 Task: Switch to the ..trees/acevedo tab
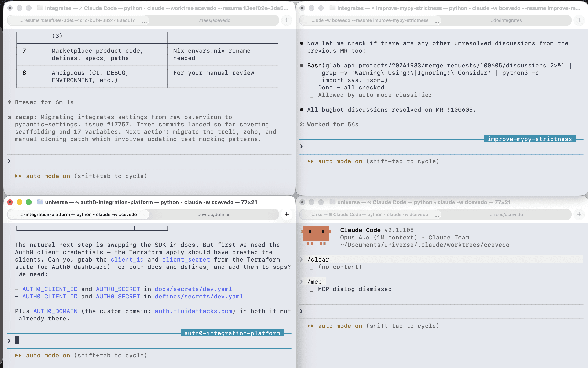[x=214, y=20]
